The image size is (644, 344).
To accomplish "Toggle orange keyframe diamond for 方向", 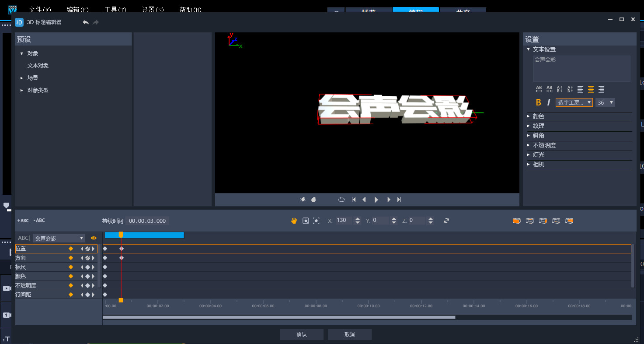I will 71,258.
